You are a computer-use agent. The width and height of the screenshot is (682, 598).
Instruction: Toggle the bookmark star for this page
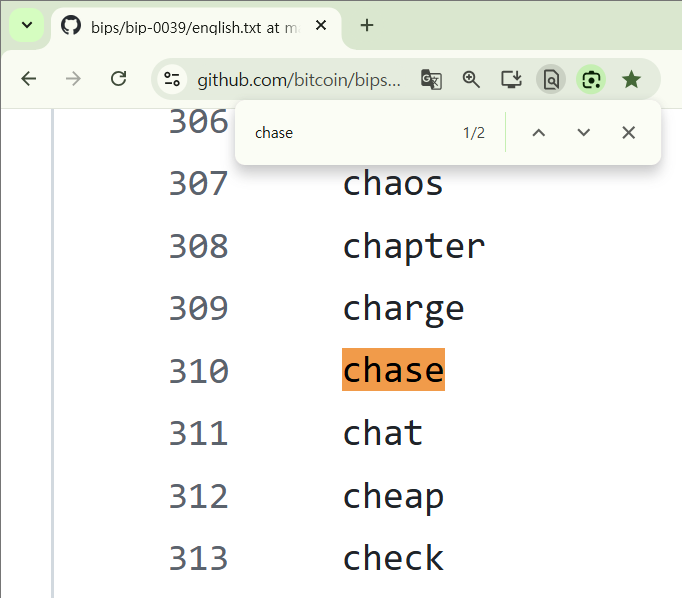pos(631,79)
